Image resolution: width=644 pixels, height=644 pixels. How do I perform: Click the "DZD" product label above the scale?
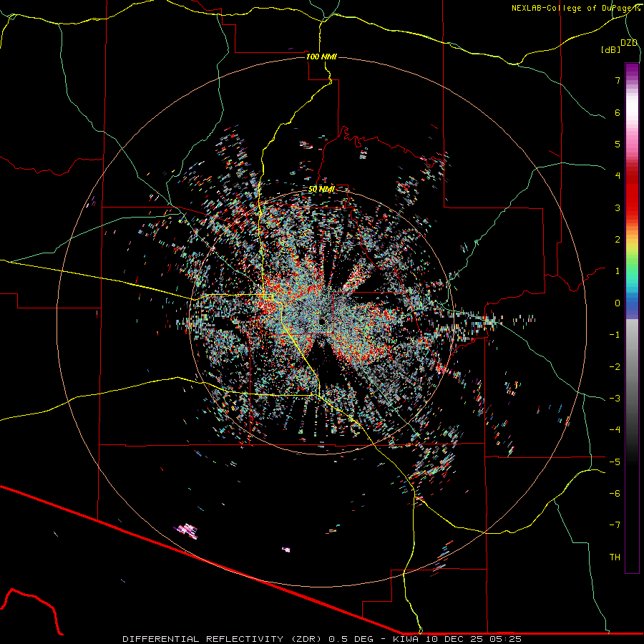pyautogui.click(x=629, y=43)
